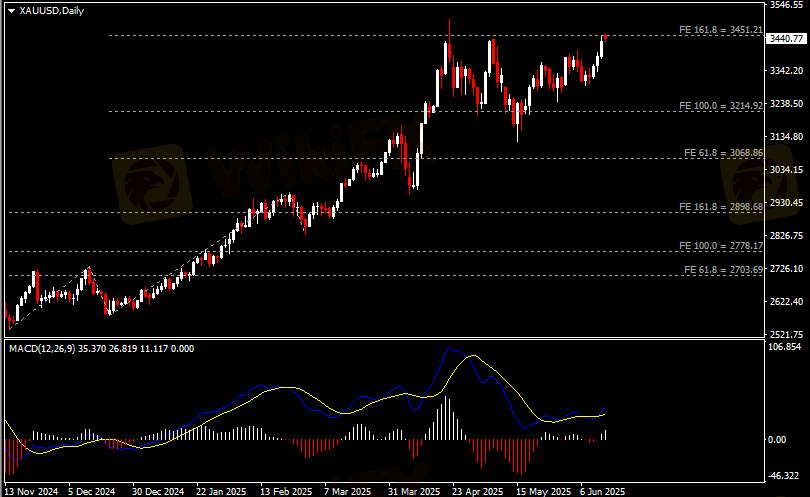Click the 15 May 2025 date marker
This screenshot has height=497, width=810.
click(x=543, y=491)
